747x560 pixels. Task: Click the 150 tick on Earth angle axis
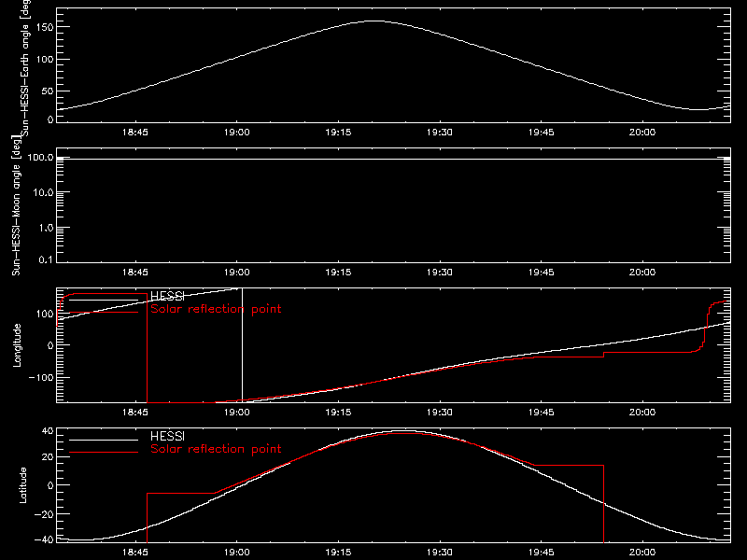coord(45,27)
